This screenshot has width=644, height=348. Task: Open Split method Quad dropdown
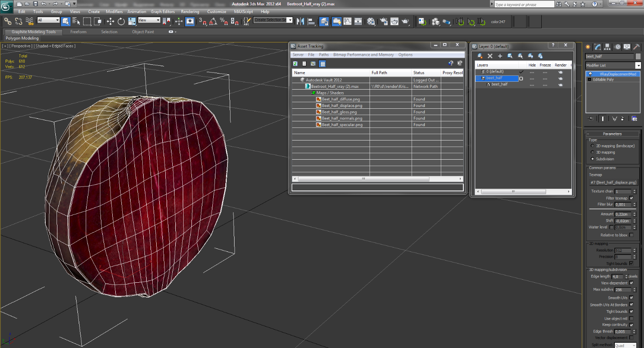point(626,345)
